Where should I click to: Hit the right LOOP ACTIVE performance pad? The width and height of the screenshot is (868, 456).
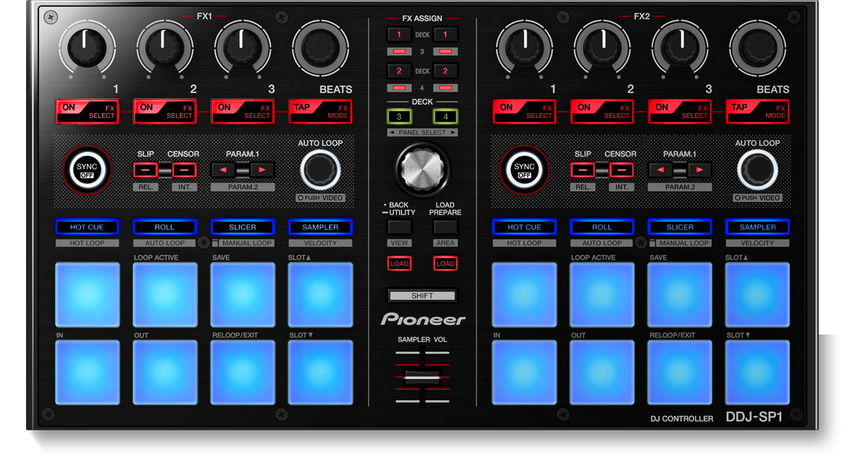pyautogui.click(x=603, y=295)
